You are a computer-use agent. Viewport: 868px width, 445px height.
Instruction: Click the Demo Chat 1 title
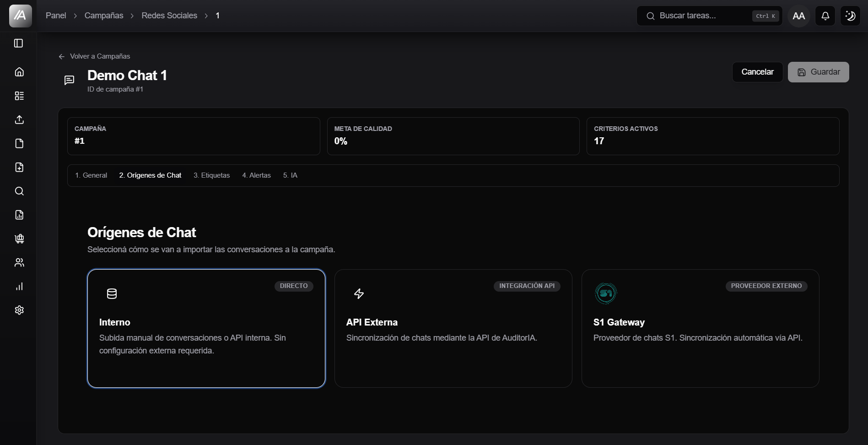coord(127,75)
